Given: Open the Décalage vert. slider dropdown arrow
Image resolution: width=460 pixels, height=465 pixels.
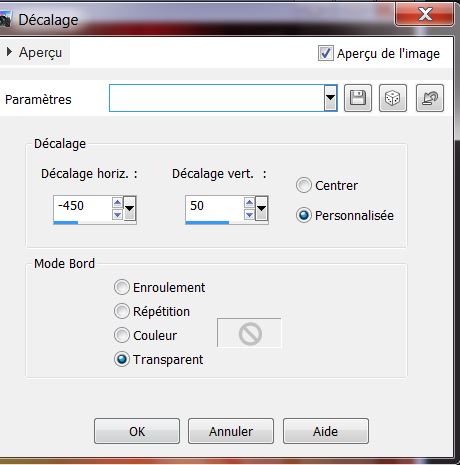Looking at the screenshot, I should [x=261, y=209].
